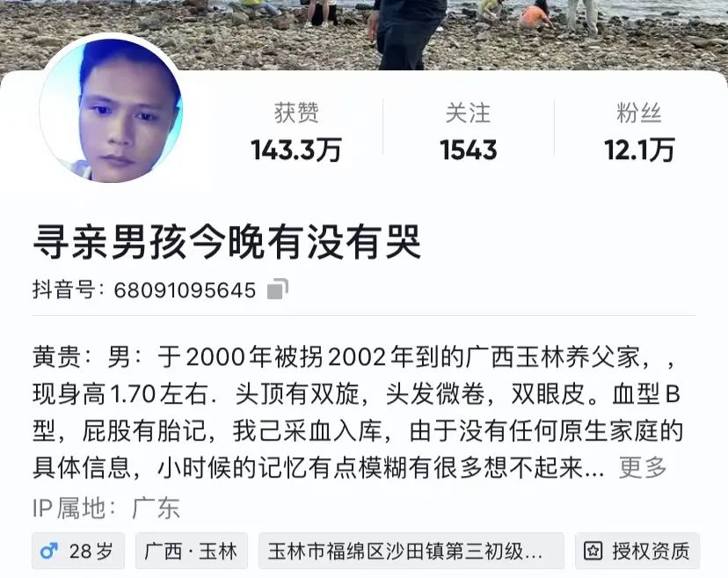Tap the 28岁 age tag
728x578 pixels.
click(x=78, y=551)
